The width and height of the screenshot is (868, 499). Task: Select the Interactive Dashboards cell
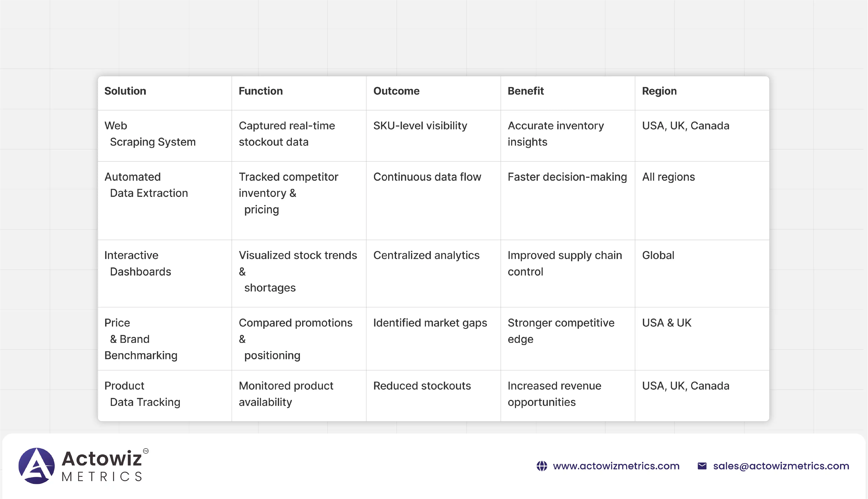point(138,264)
